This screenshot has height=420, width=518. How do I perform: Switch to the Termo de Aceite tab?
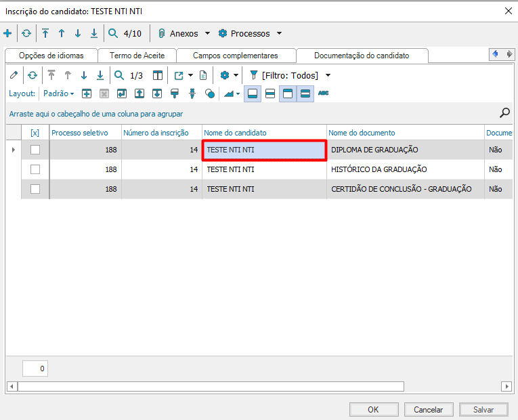(x=137, y=56)
